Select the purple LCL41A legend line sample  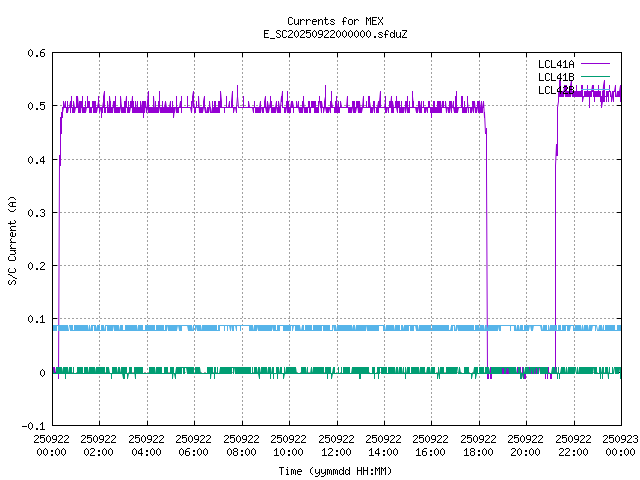coord(594,64)
